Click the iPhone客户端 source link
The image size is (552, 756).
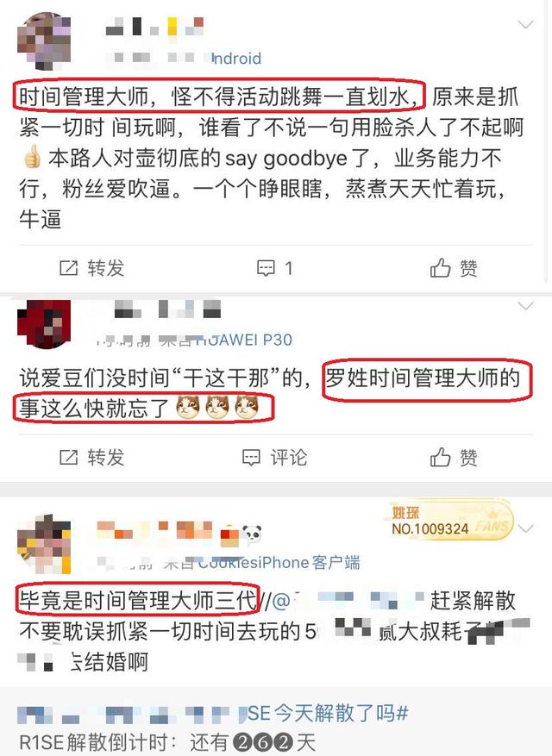[x=279, y=563]
